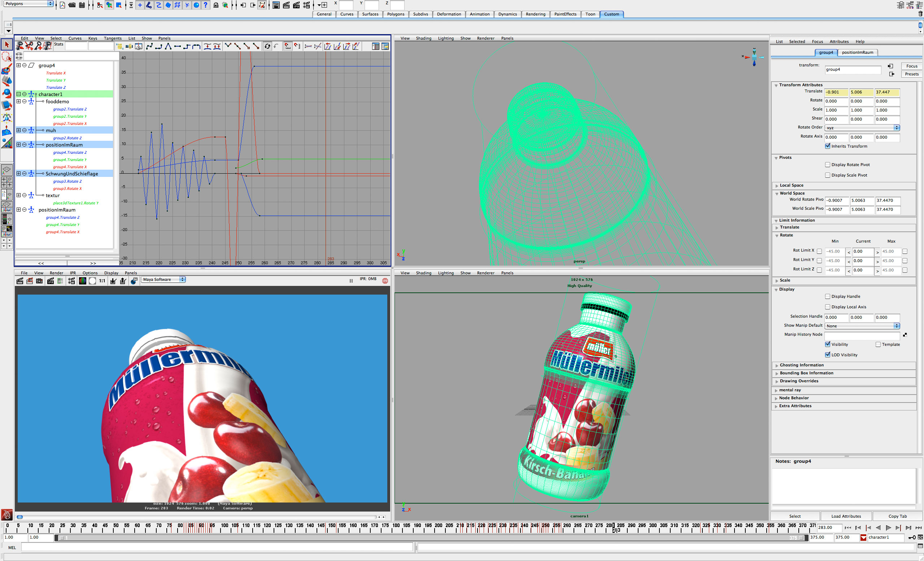Image resolution: width=924 pixels, height=561 pixels.
Task: Open the IPR menu in the Render View
Action: click(73, 273)
